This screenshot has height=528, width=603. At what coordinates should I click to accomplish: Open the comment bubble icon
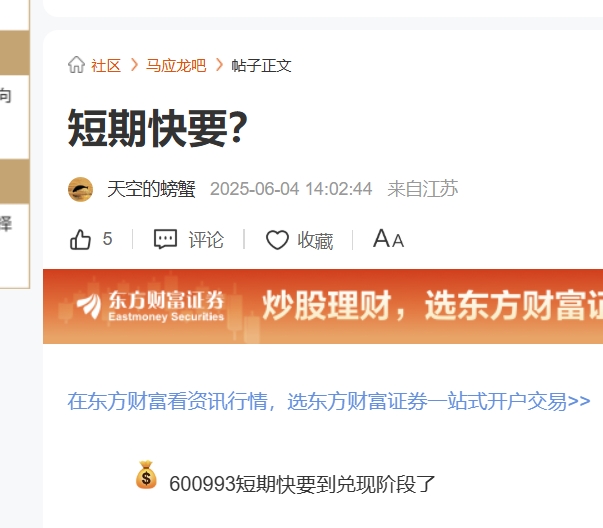point(165,240)
